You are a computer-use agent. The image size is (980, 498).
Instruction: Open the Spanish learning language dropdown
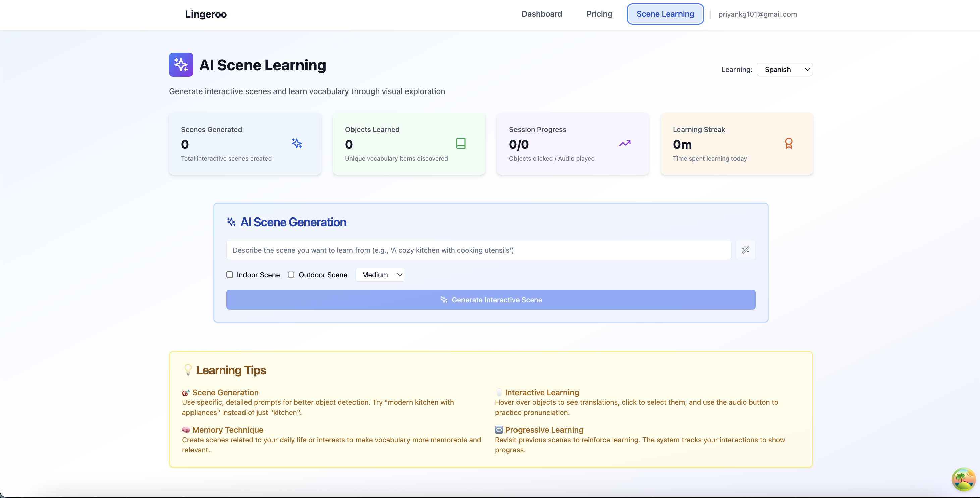click(x=784, y=70)
